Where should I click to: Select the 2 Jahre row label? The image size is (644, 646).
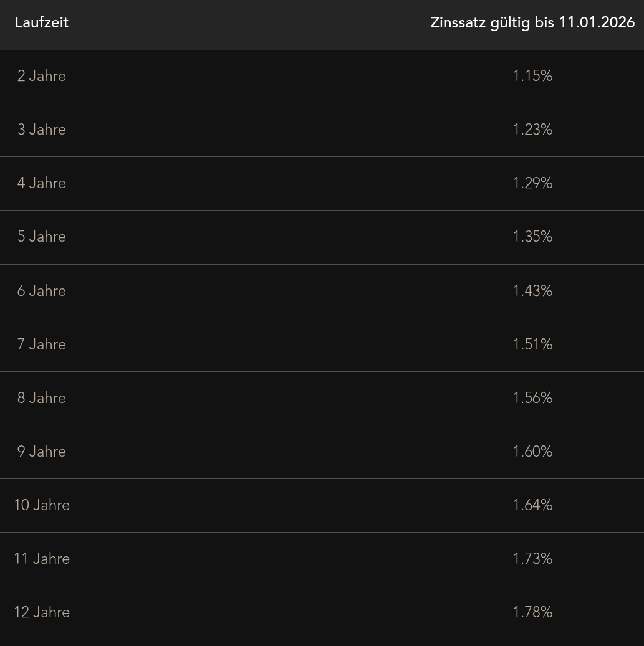pos(42,76)
